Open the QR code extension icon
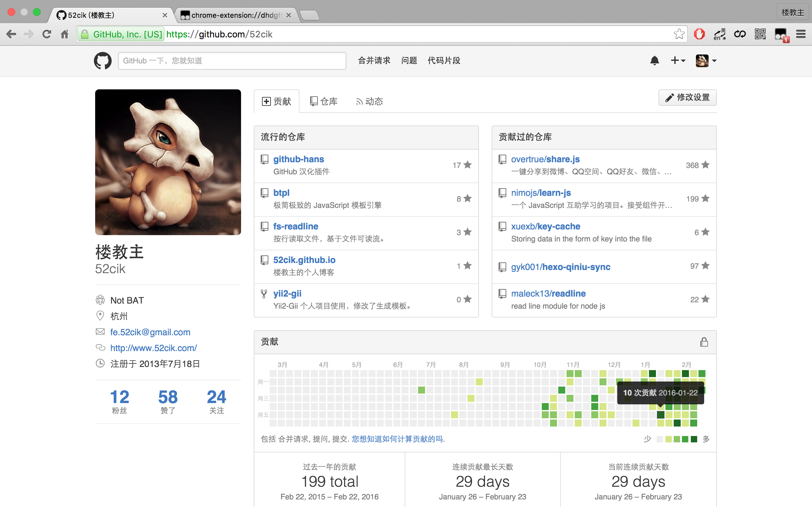Image resolution: width=812 pixels, height=507 pixels. [760, 34]
